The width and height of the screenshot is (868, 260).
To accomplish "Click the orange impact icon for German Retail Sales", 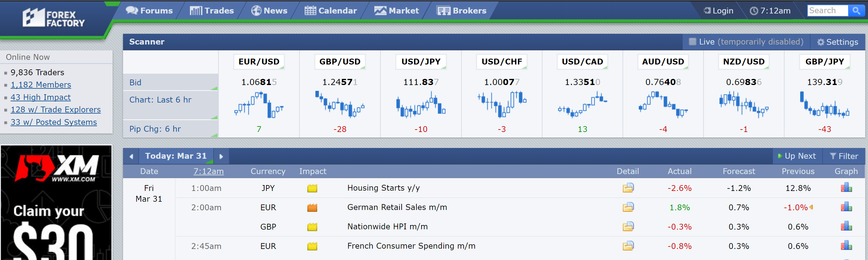I will pyautogui.click(x=312, y=208).
